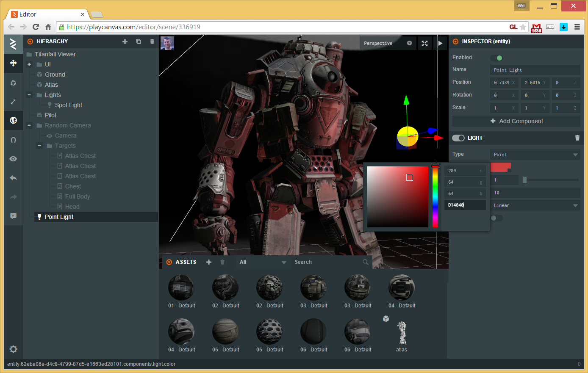Click the red channel value 209

(x=465, y=171)
